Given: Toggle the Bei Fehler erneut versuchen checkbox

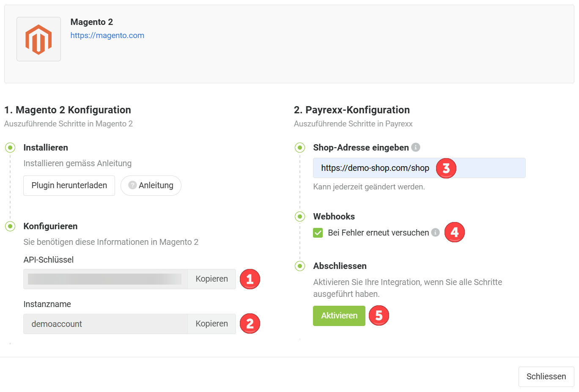Looking at the screenshot, I should [318, 233].
